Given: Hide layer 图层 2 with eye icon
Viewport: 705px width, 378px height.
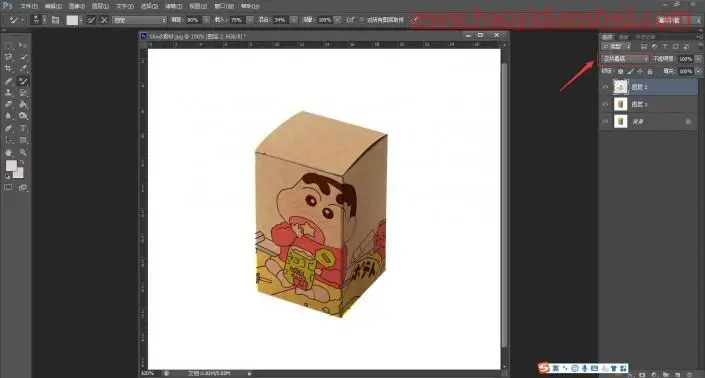Looking at the screenshot, I should click(x=605, y=87).
